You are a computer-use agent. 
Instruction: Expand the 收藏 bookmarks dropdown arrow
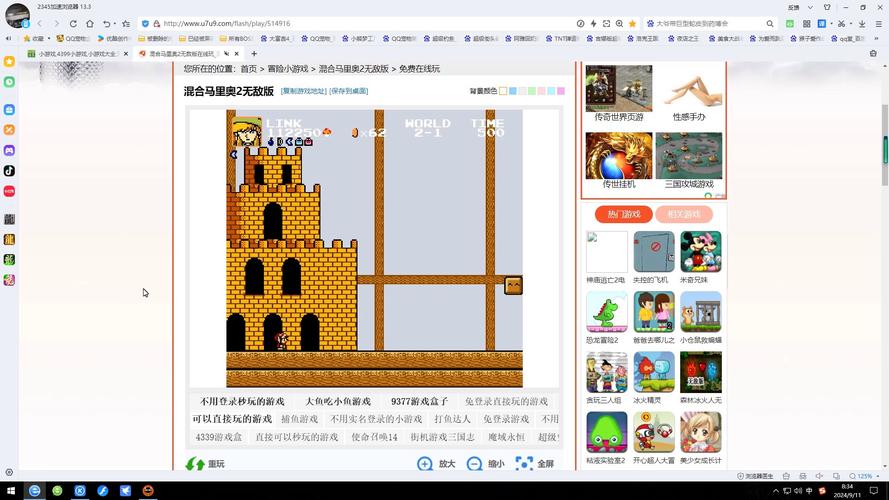(x=49, y=39)
